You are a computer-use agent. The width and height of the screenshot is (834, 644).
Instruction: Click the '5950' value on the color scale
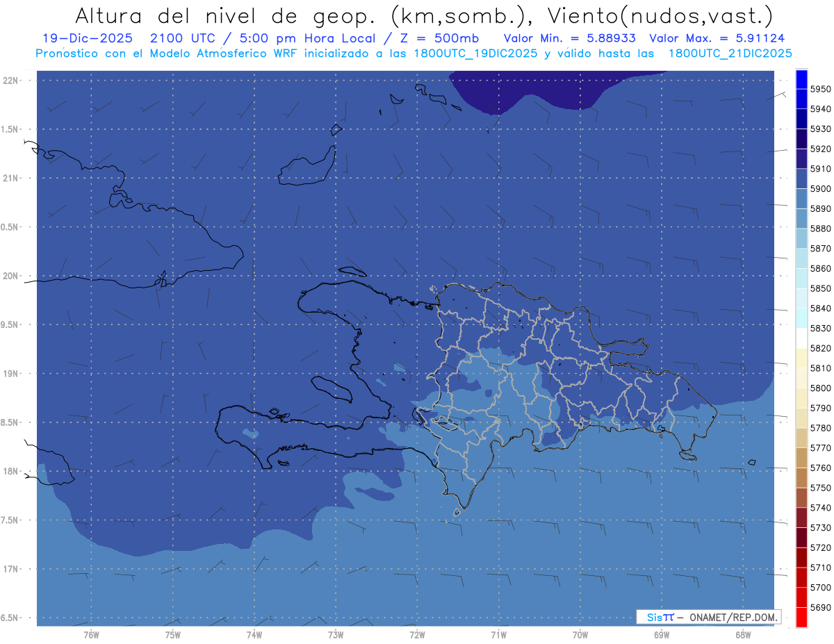click(x=820, y=89)
